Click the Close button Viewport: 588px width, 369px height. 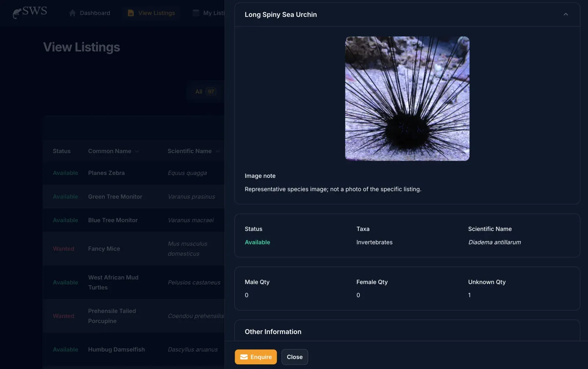295,357
